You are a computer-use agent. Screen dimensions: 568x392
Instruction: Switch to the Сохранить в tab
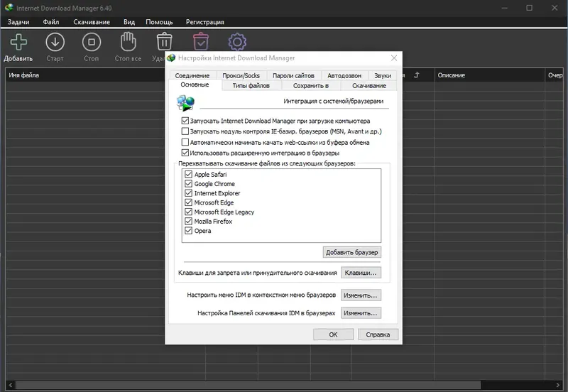point(311,85)
